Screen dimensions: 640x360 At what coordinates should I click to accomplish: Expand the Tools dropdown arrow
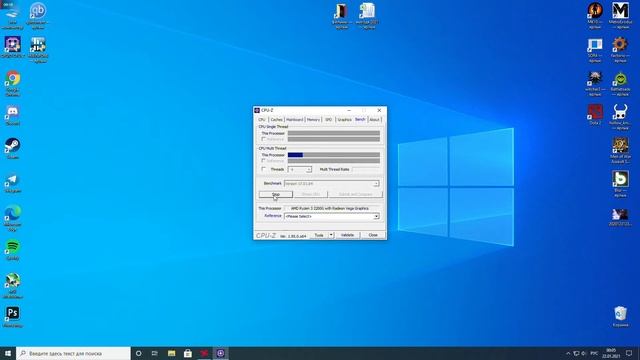[331, 235]
